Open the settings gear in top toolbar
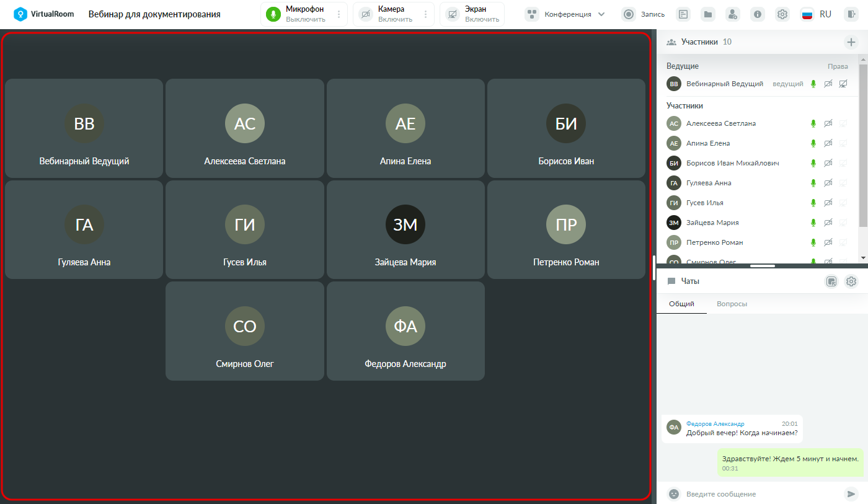The height and width of the screenshot is (504, 868). tap(782, 14)
